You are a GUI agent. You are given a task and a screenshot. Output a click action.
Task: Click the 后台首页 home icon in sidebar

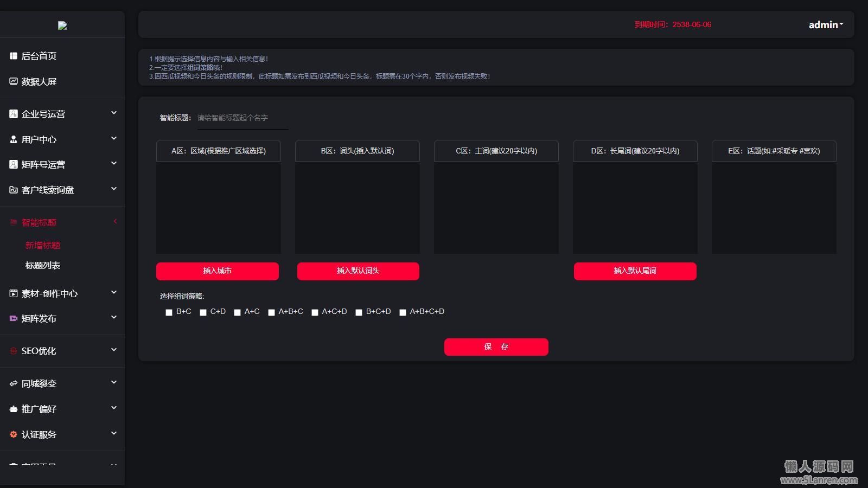[x=14, y=56]
